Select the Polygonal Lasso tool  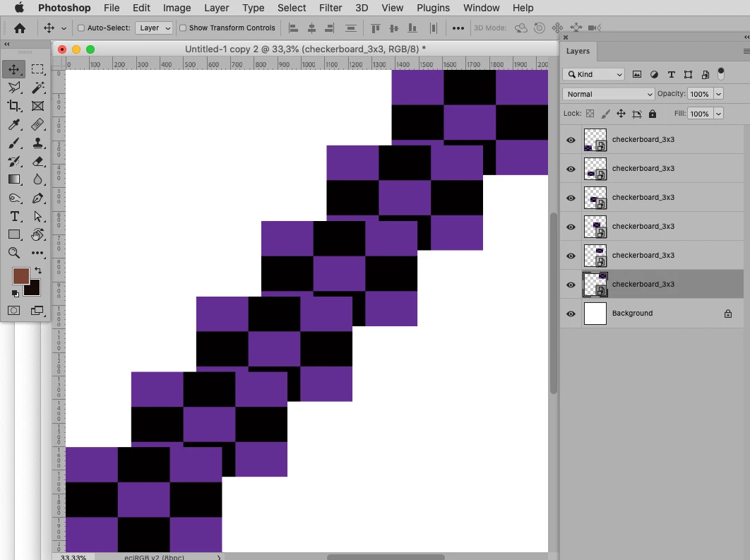[x=14, y=88]
